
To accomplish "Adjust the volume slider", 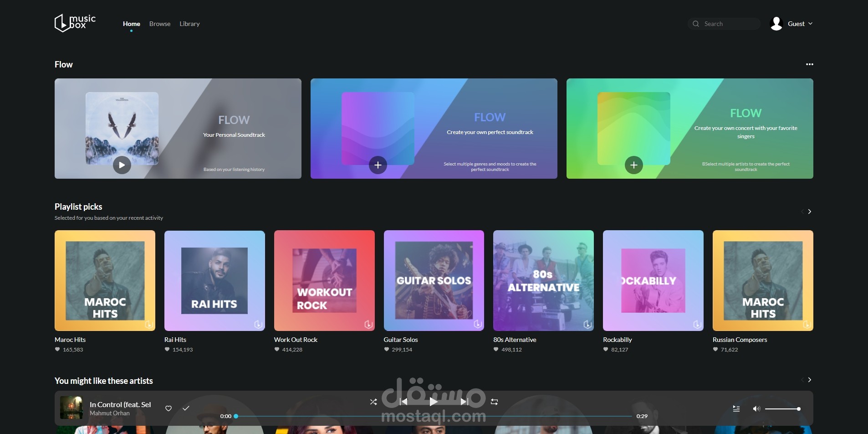I will tap(782, 409).
